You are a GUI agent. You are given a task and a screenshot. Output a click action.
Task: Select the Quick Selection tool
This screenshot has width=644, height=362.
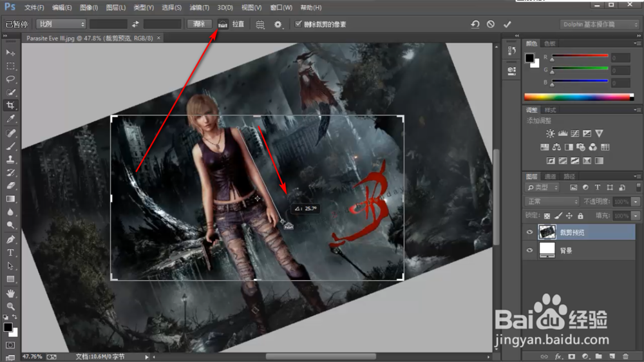(10, 93)
